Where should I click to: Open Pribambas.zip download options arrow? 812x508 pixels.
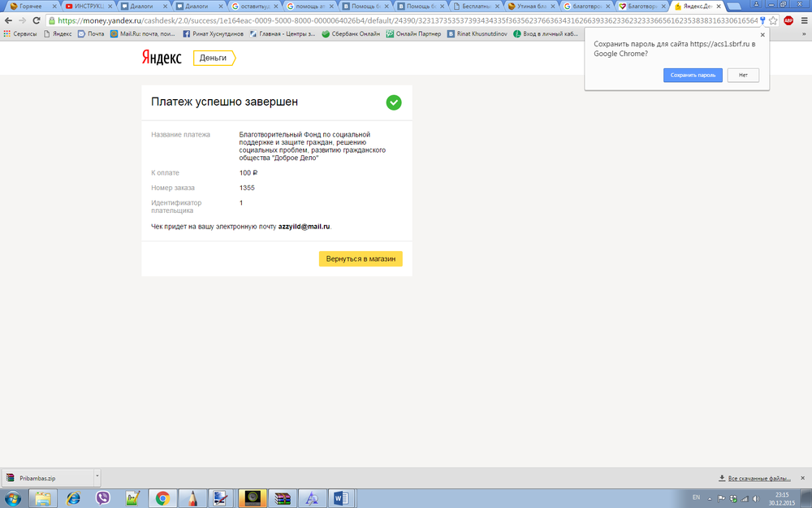97,478
